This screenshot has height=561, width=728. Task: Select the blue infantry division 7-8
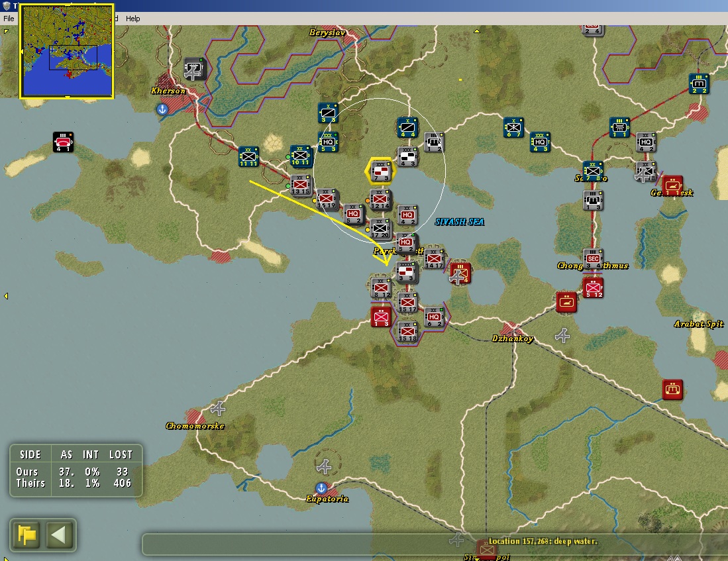pos(594,172)
